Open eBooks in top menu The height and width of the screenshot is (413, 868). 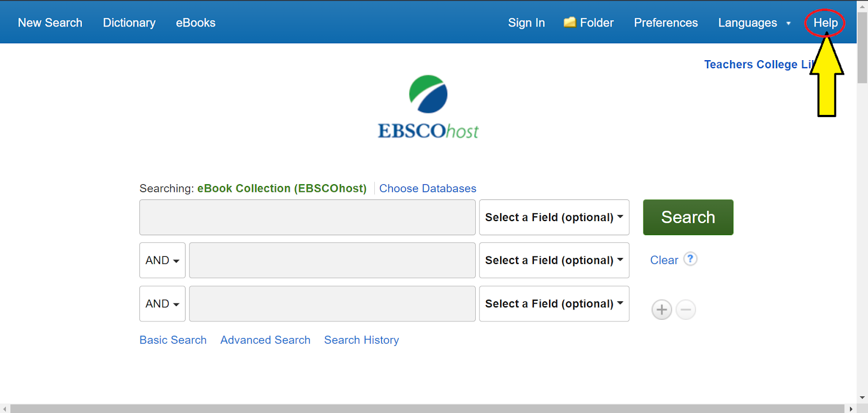(196, 23)
